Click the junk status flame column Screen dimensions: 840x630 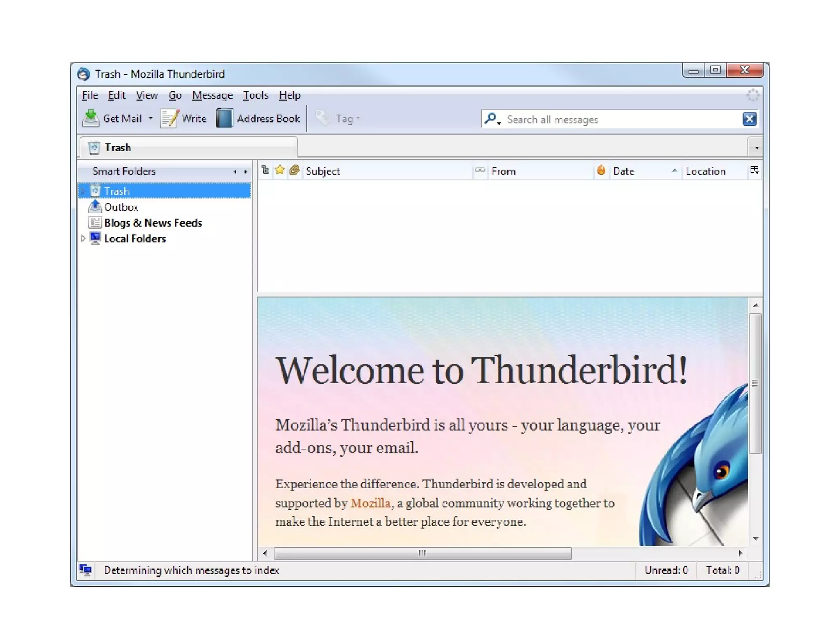click(x=601, y=170)
